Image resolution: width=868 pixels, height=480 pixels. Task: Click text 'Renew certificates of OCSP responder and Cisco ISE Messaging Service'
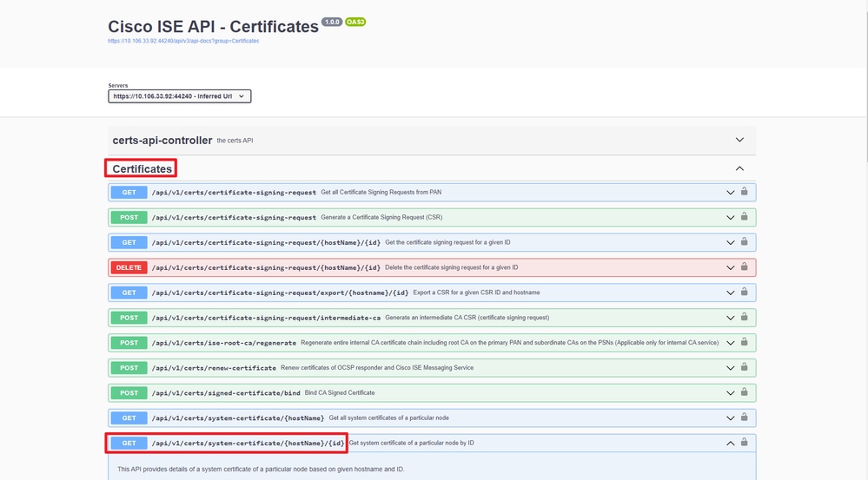tap(377, 368)
